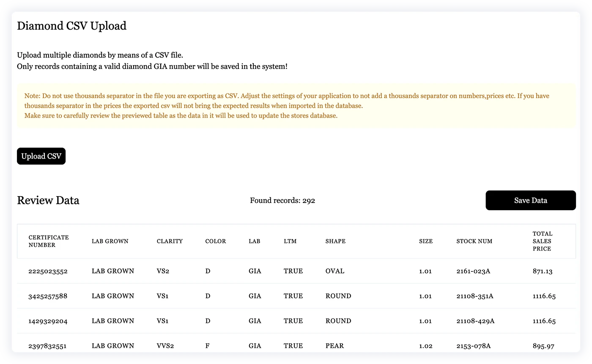
Task: Click the Color column header
Action: click(216, 241)
